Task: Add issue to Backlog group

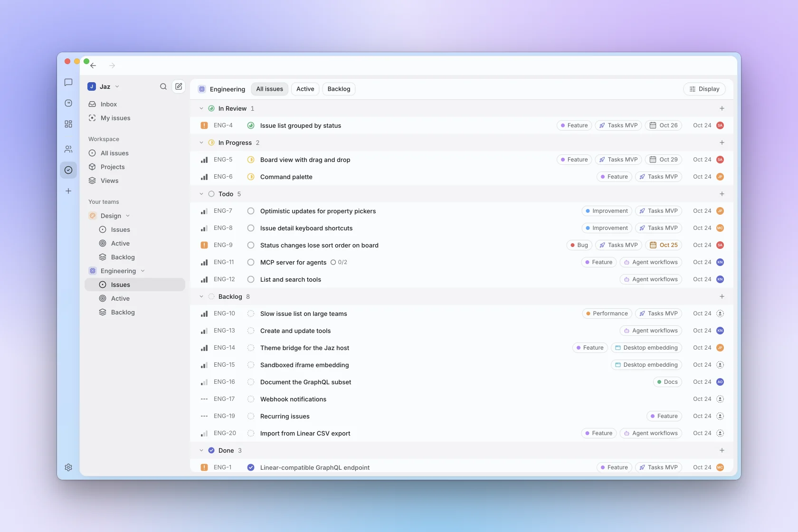Action: point(722,296)
